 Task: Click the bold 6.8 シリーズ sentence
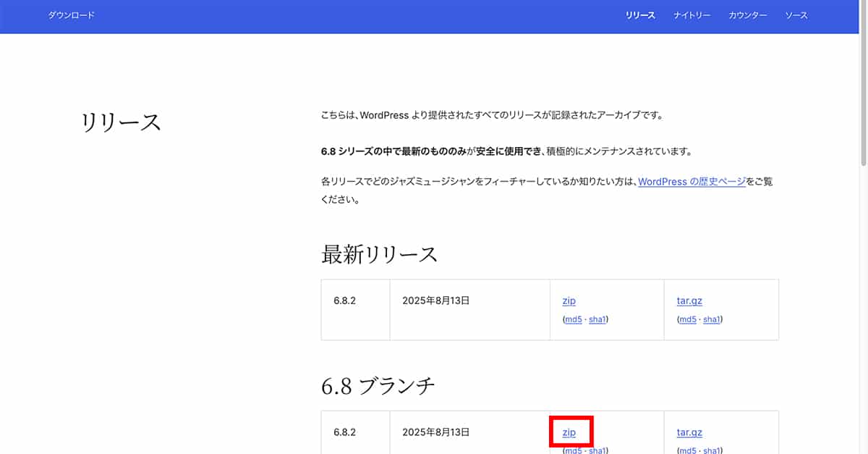(506, 152)
